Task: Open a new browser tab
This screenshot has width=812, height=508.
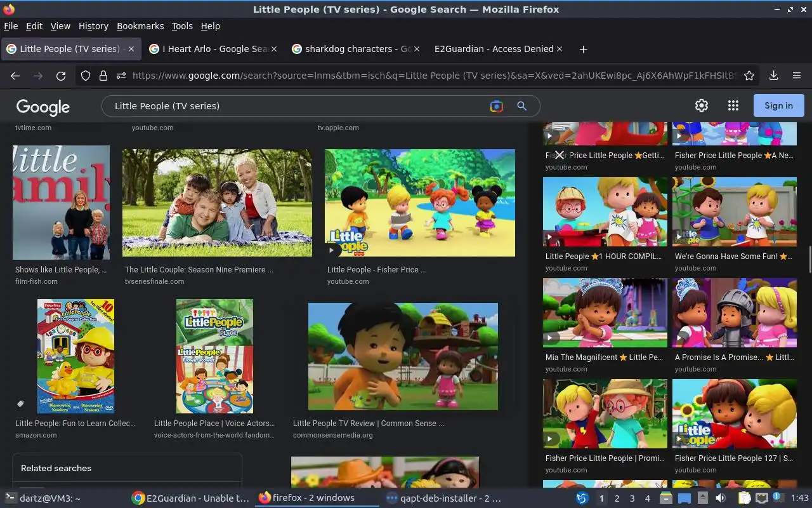Action: (583, 49)
